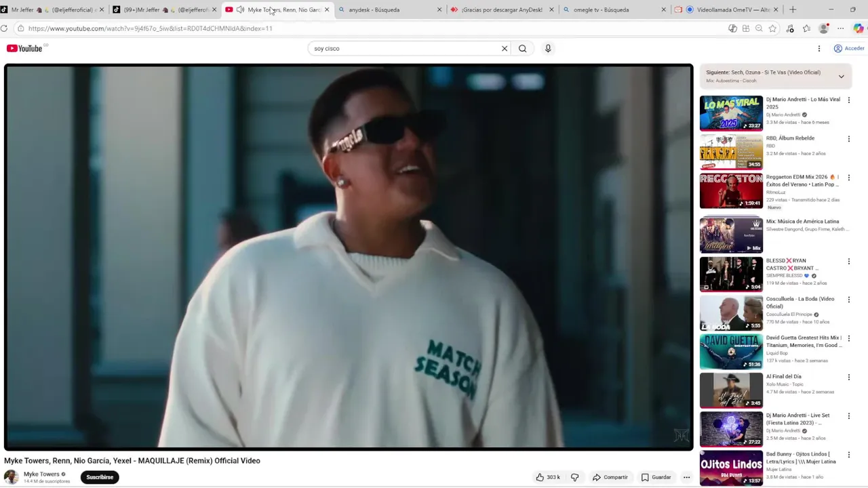This screenshot has height=488, width=868.
Task: Open options for Dj Mario Andretti Live Set
Action: 848,415
